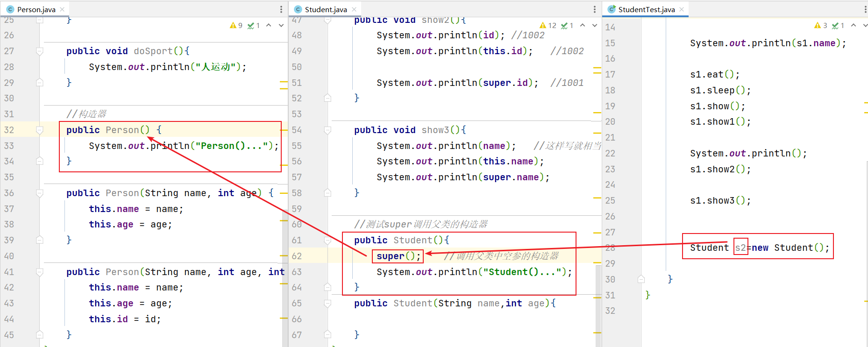This screenshot has width=868, height=347.
Task: Click fold end marker at Student.java line 52
Action: [x=327, y=98]
